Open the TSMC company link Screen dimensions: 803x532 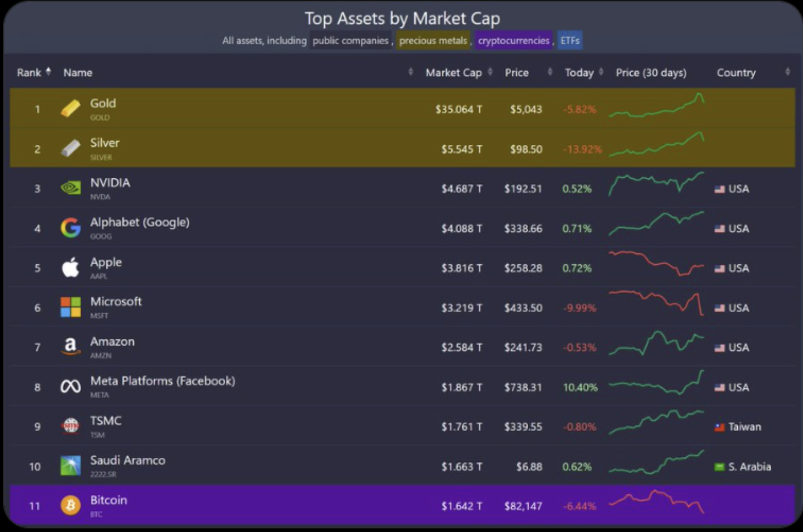point(105,421)
